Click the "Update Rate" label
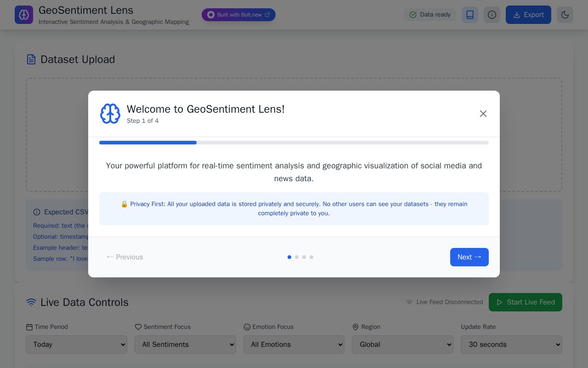 pos(478,327)
